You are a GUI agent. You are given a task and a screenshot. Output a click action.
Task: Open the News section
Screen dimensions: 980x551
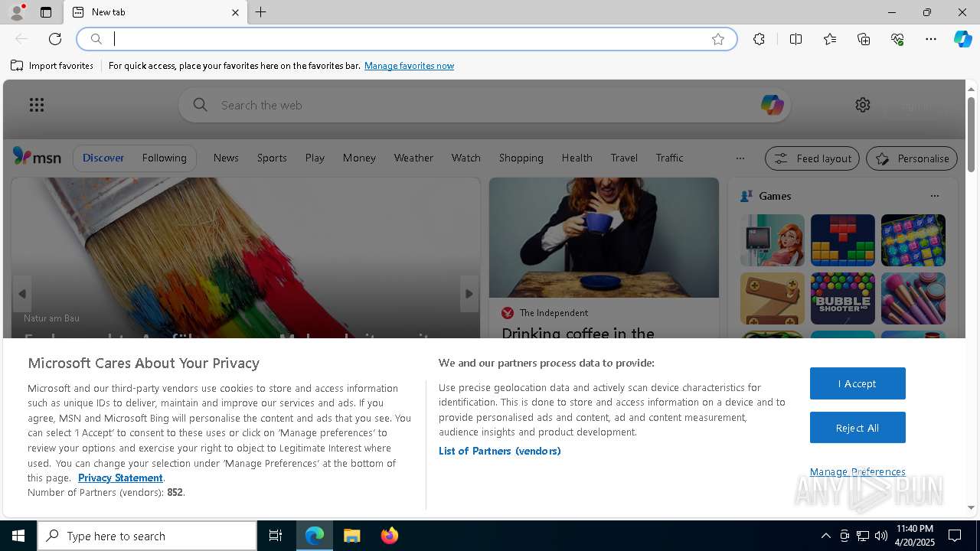(x=226, y=158)
